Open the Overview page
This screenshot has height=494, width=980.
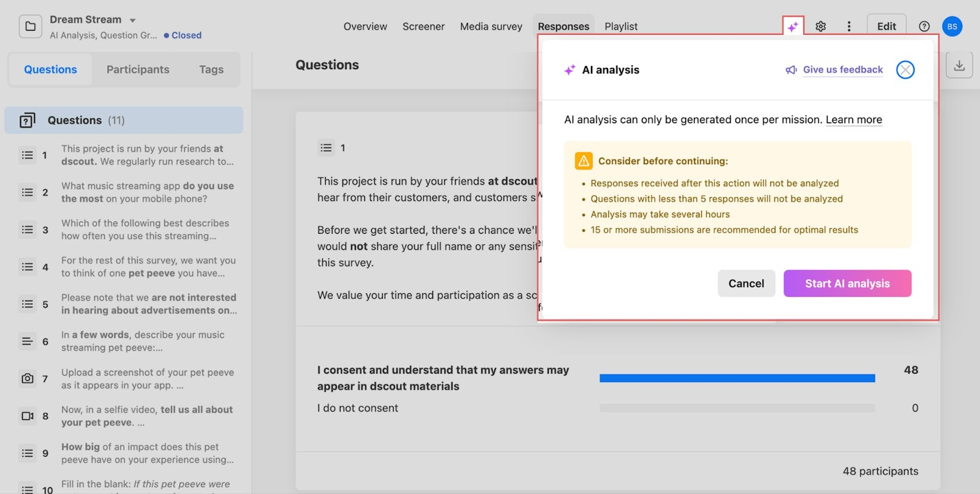[x=365, y=26]
